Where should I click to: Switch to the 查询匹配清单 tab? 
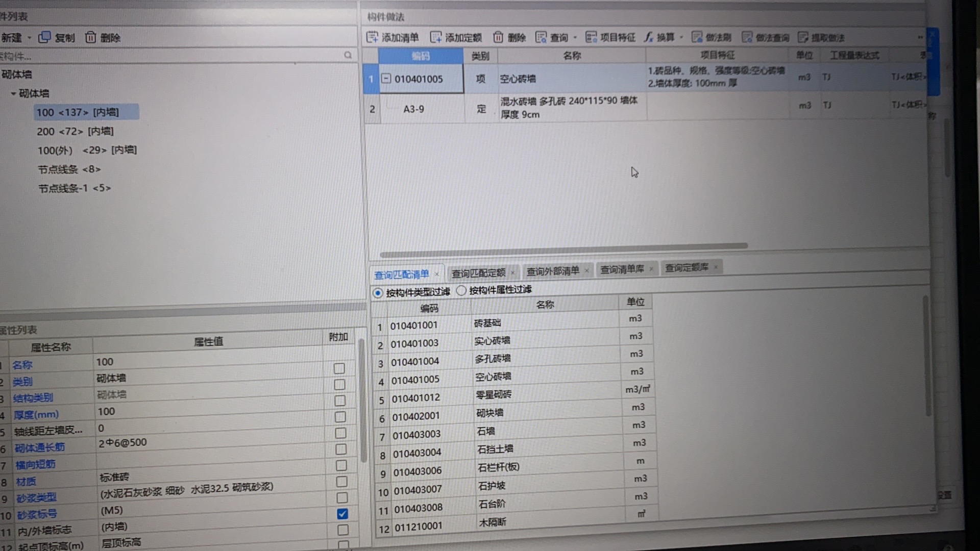tap(402, 274)
